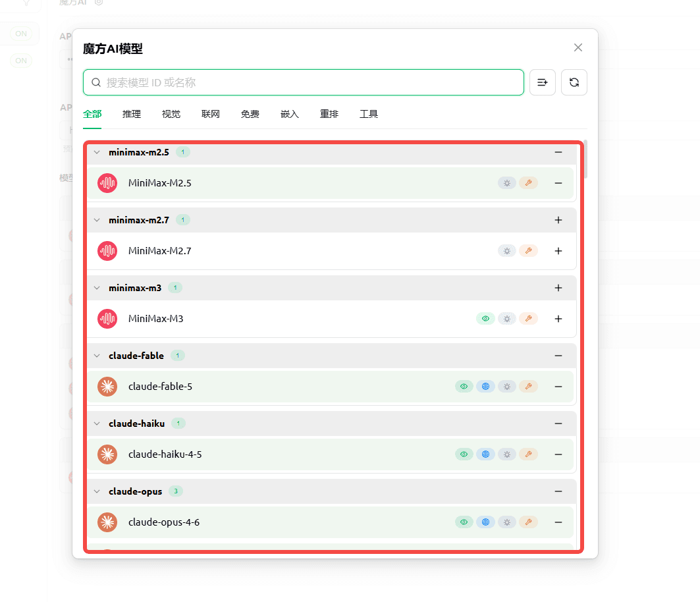The height and width of the screenshot is (602, 700).
Task: Click the claude-fable-5 model logo icon
Action: (107, 387)
